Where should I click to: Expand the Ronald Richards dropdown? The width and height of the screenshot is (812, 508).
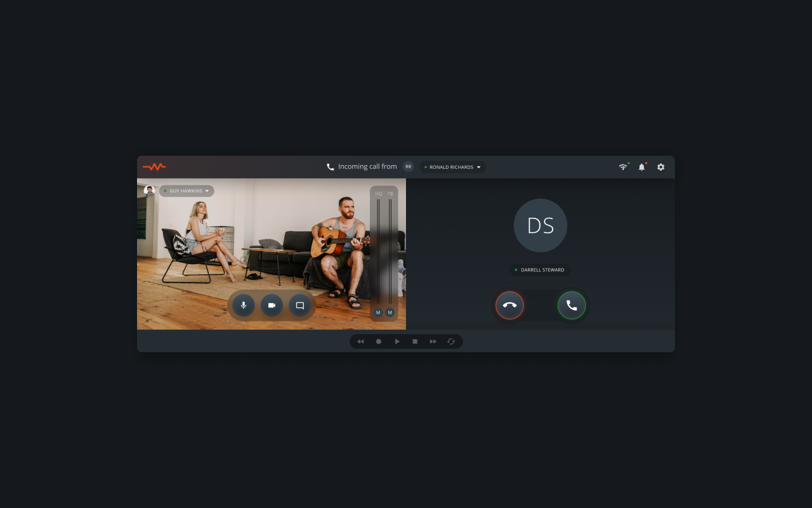click(478, 168)
